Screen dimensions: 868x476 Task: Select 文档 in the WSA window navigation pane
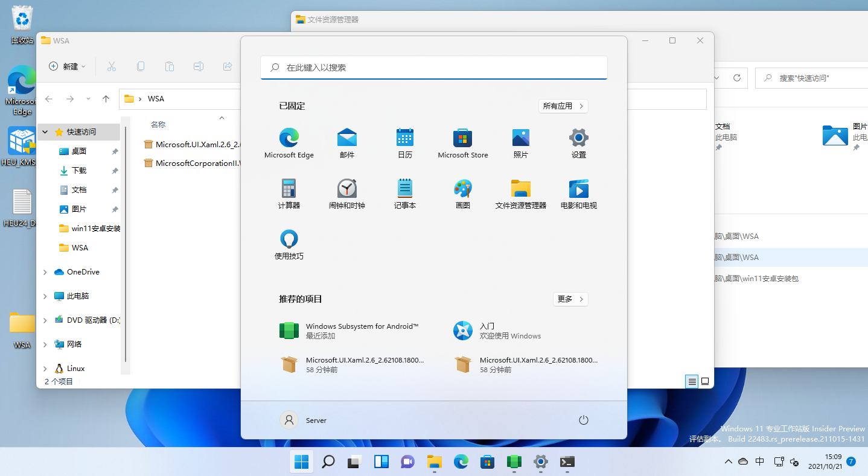click(x=80, y=190)
